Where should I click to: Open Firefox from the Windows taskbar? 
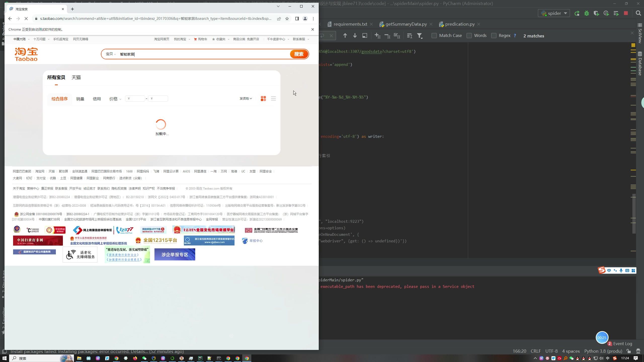tap(135, 358)
